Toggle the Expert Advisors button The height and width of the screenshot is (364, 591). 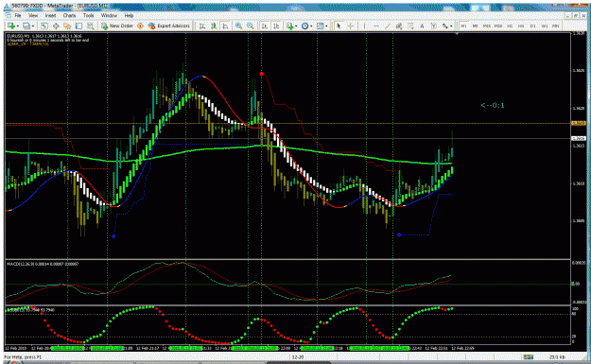point(169,26)
